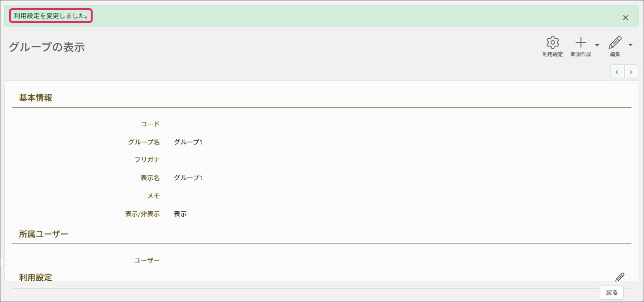Edit 利用設定 section via small pencil icon

(620, 277)
